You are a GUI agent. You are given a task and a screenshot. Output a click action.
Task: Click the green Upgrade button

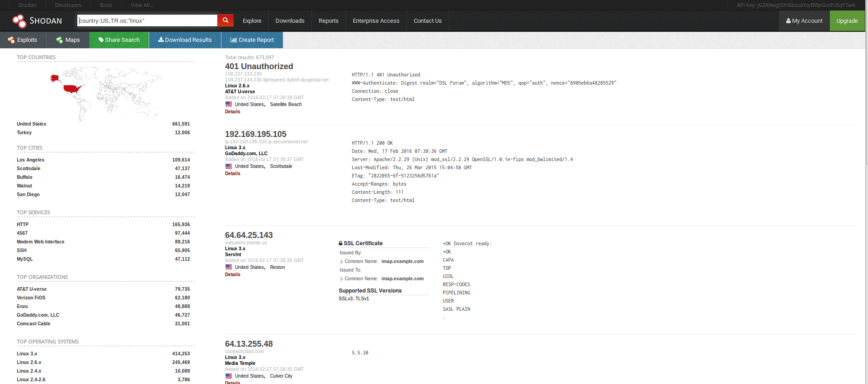pos(847,21)
